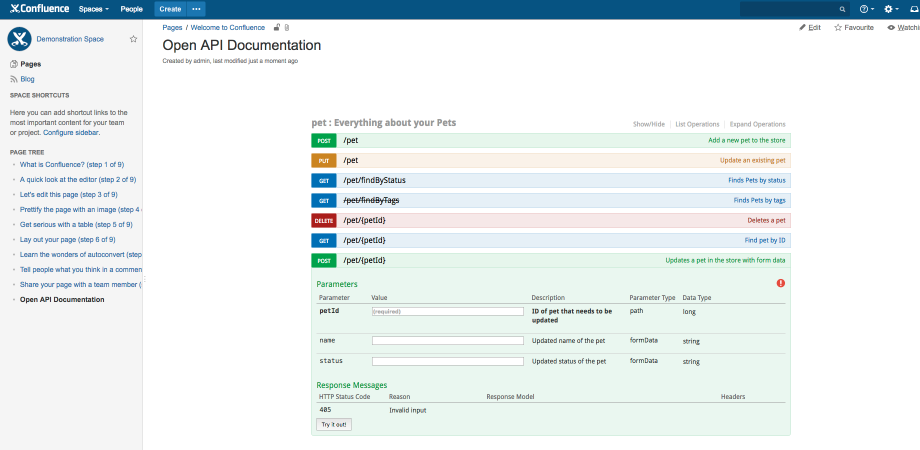Image resolution: width=920 pixels, height=450 pixels.
Task: Click Show/Hide for the pet section
Action: (649, 124)
